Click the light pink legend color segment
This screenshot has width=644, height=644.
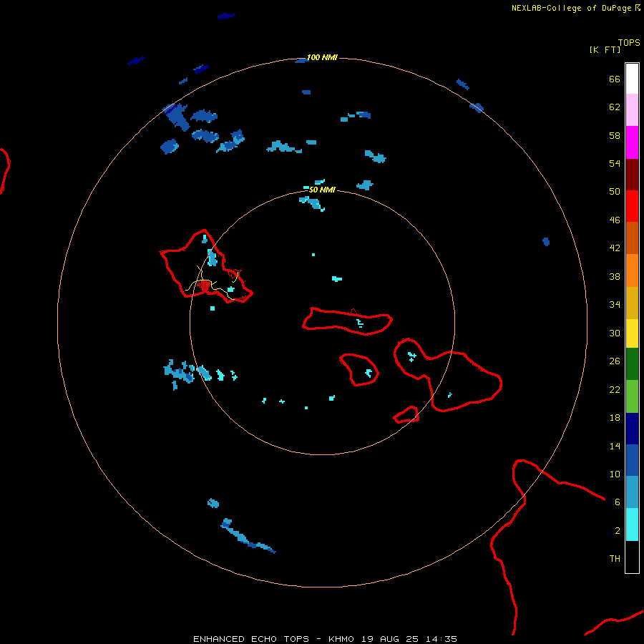[632, 110]
